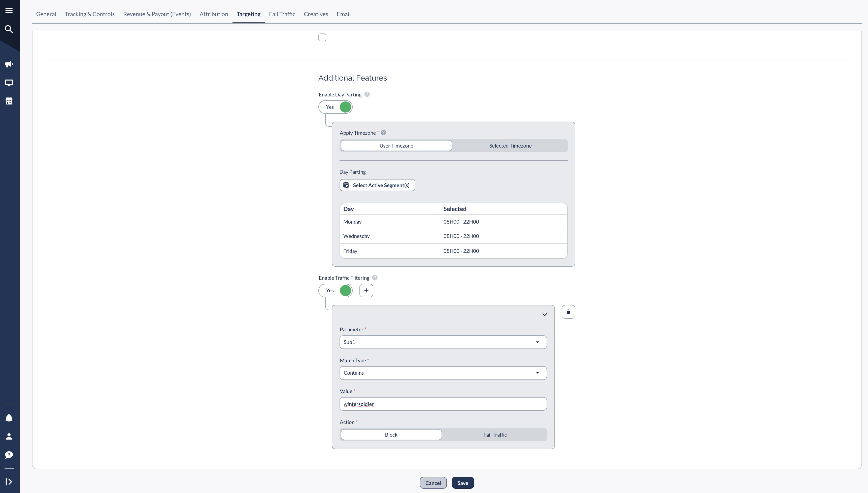Open the storefront marketplace icon
Screen dimensions: 868x493
click(9, 101)
